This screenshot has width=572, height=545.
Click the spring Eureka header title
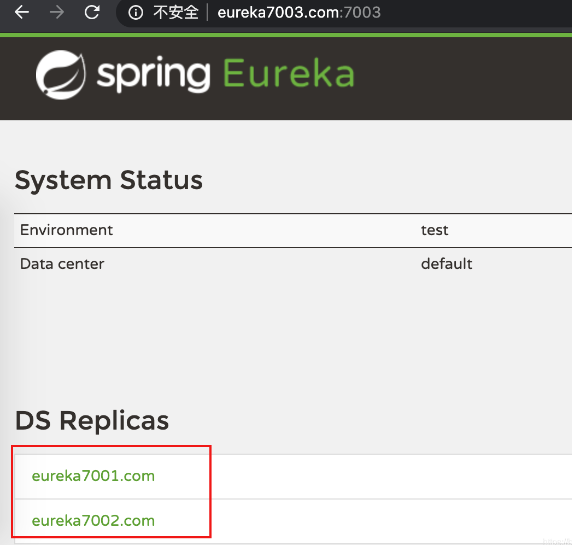[226, 74]
